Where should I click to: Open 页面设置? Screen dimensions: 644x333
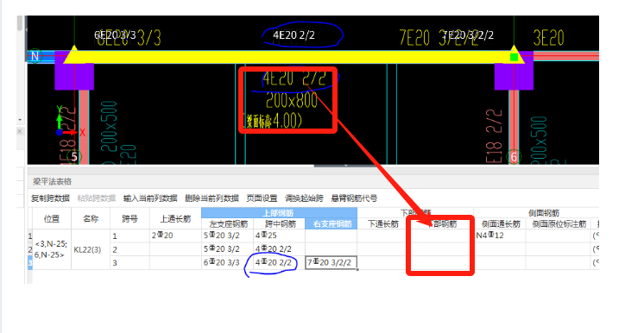coord(262,198)
